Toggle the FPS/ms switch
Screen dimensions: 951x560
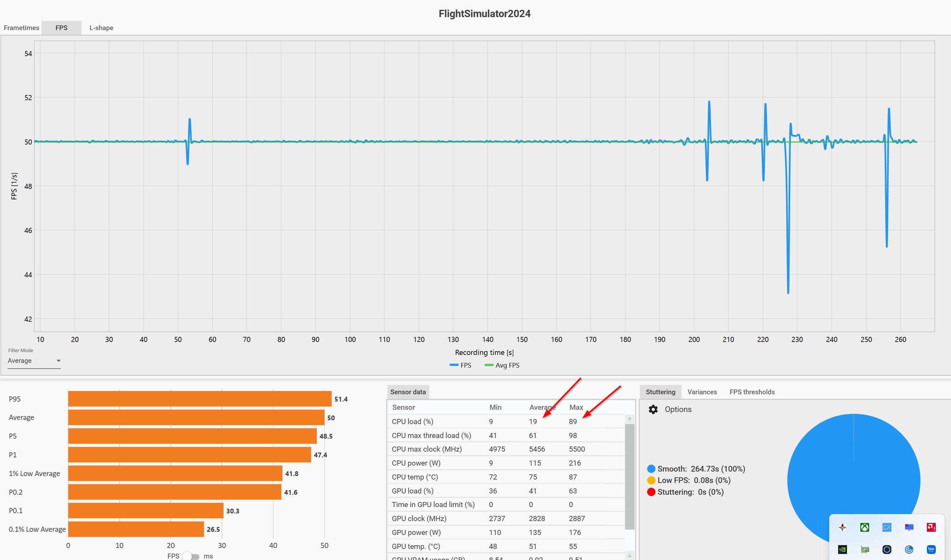(191, 556)
